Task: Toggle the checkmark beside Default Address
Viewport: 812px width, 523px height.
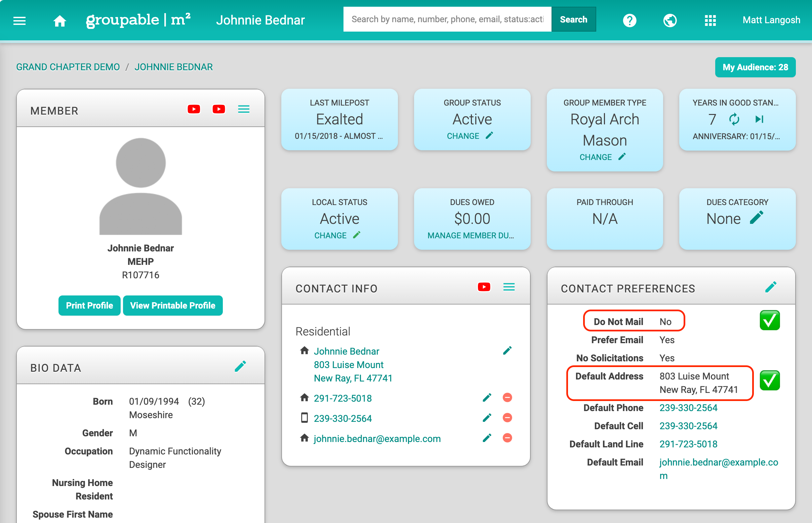Action: click(770, 380)
